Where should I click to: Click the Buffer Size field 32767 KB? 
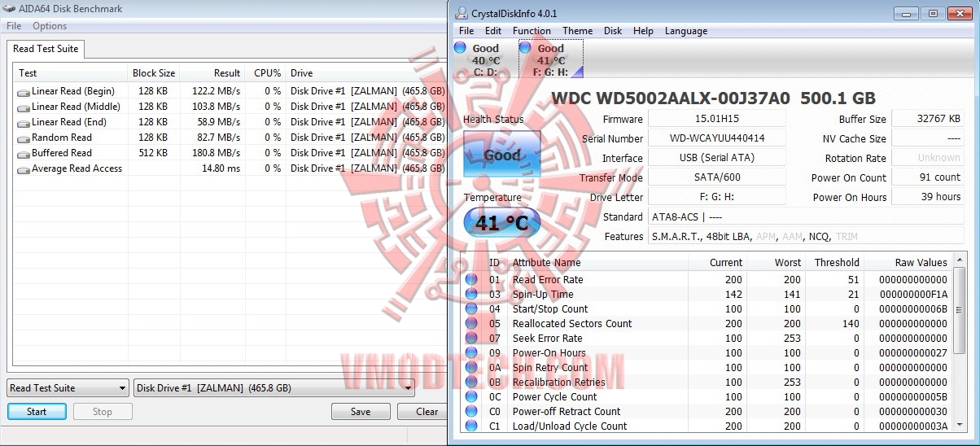928,119
